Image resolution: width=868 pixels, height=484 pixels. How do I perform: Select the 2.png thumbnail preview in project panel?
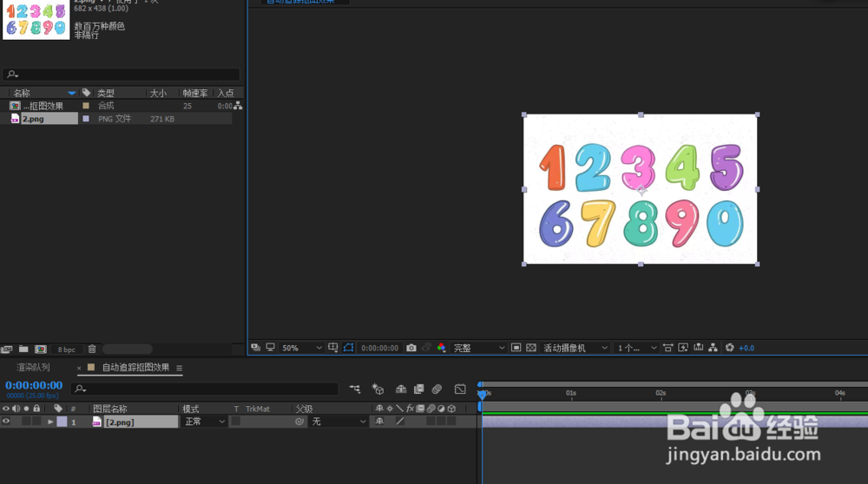[36, 19]
